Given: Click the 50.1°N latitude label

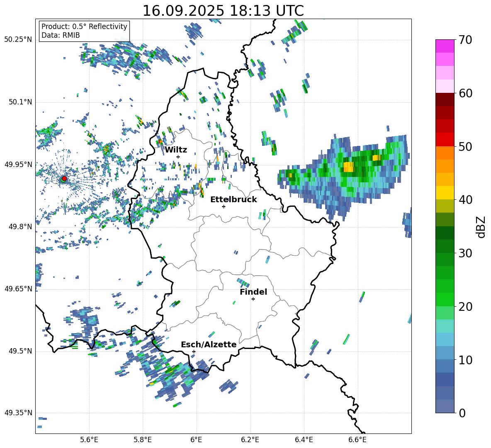Looking at the screenshot, I should [x=20, y=102].
